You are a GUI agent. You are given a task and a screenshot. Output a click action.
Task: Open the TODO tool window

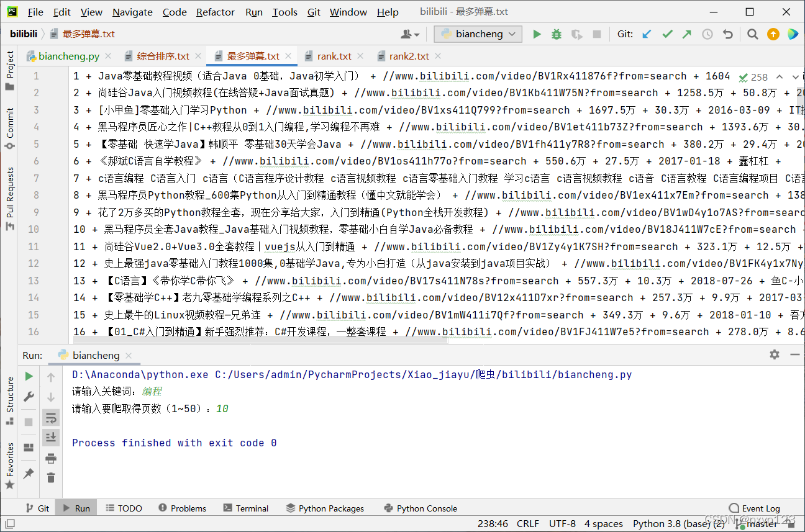coord(123,508)
